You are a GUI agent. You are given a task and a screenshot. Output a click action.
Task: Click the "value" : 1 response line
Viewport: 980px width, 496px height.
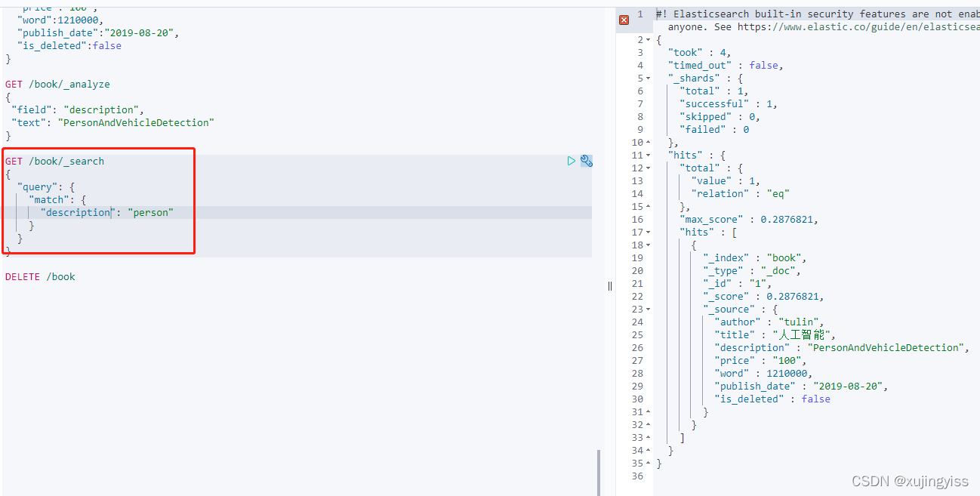pyautogui.click(x=726, y=181)
